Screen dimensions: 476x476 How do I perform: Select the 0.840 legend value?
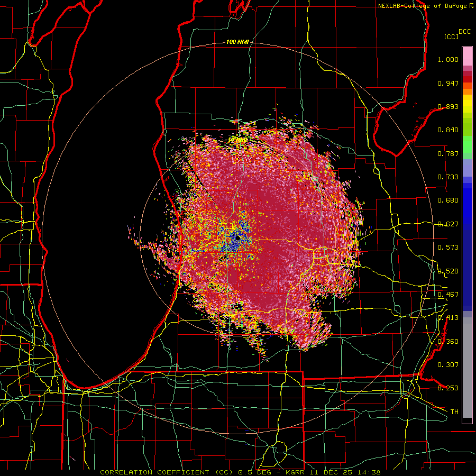tap(448, 130)
